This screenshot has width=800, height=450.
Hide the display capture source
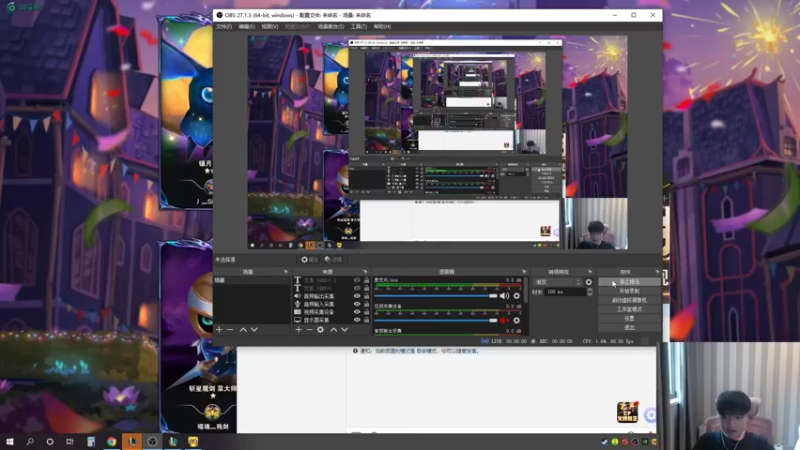pyautogui.click(x=357, y=320)
